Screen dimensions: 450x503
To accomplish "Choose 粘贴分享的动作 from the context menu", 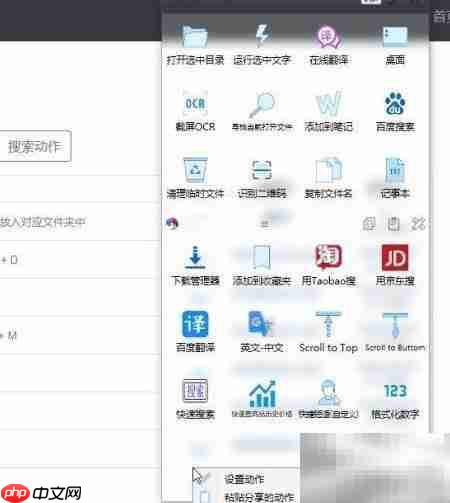I will (x=259, y=497).
